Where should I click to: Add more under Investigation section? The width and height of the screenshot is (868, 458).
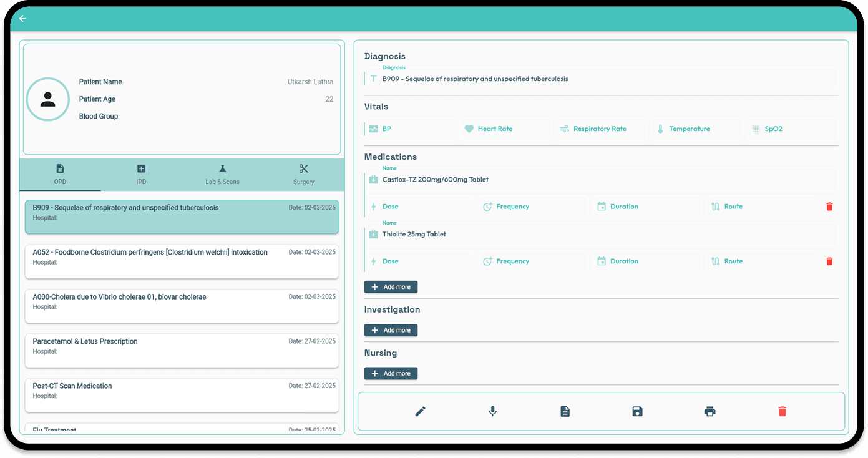click(x=391, y=330)
